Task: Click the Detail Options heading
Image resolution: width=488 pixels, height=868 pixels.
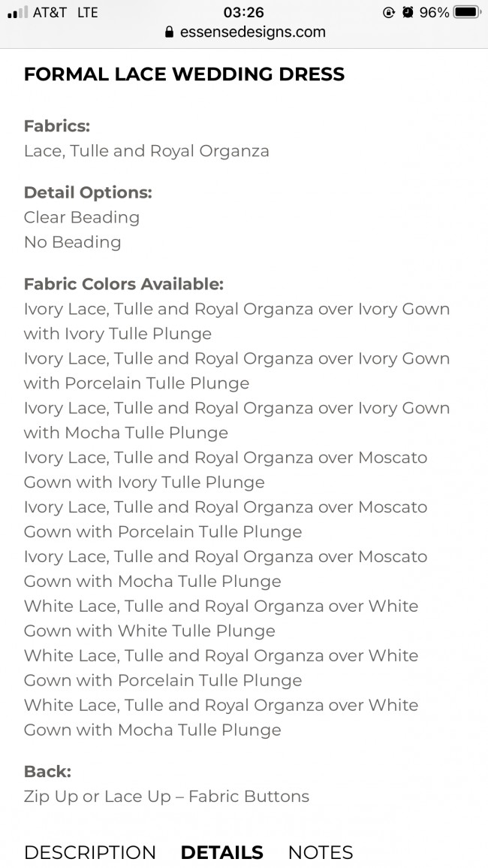Action: tap(88, 192)
